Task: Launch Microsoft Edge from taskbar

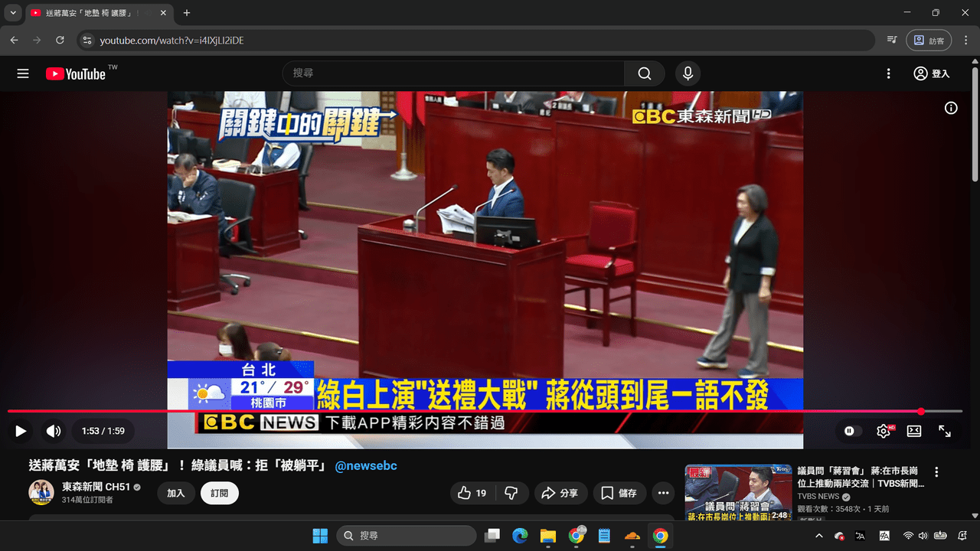Action: click(520, 536)
